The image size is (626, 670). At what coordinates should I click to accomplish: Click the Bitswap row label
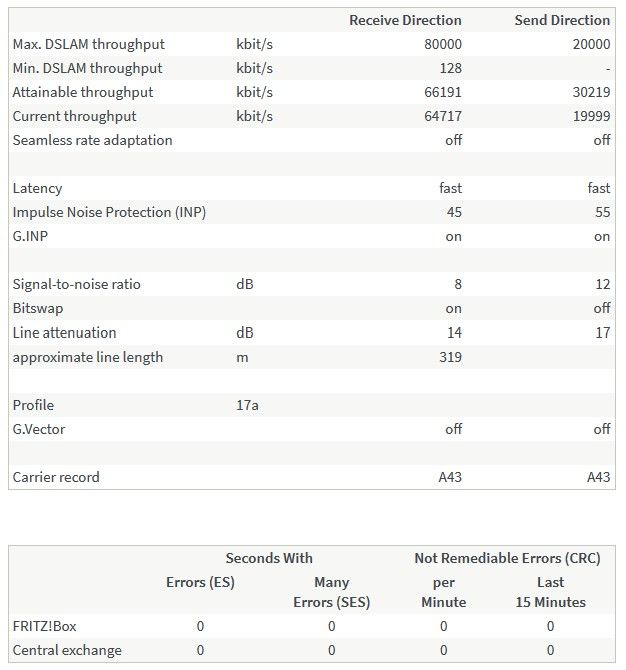(x=38, y=308)
